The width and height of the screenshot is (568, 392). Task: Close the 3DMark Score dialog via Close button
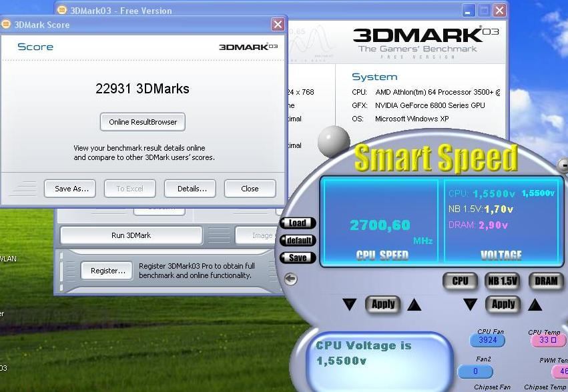point(250,189)
